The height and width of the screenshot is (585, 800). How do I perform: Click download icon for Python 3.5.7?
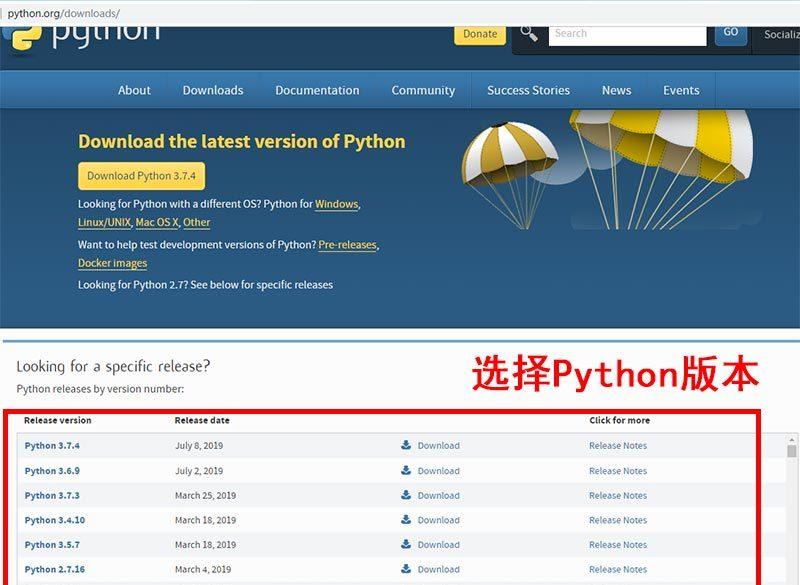(406, 544)
